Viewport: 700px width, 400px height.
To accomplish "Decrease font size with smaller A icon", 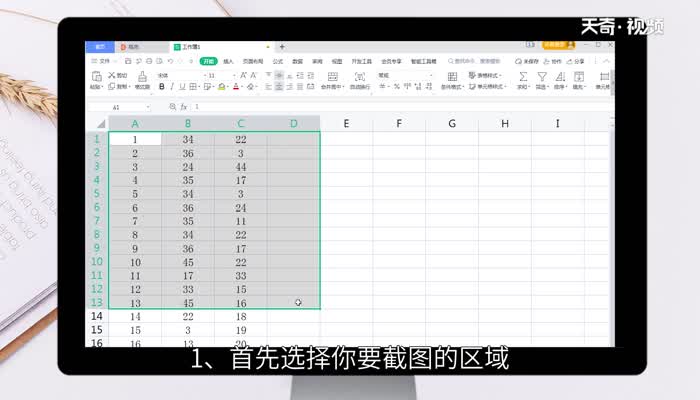I will click(254, 75).
